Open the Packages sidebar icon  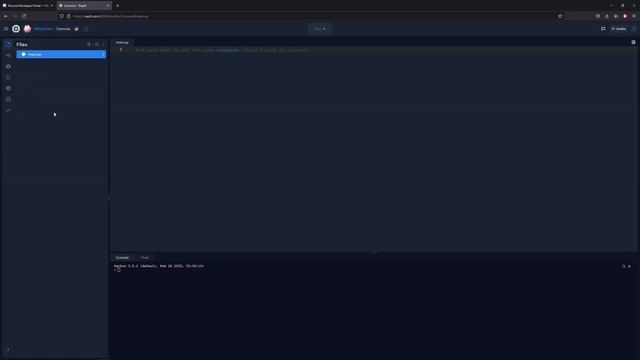click(x=8, y=66)
